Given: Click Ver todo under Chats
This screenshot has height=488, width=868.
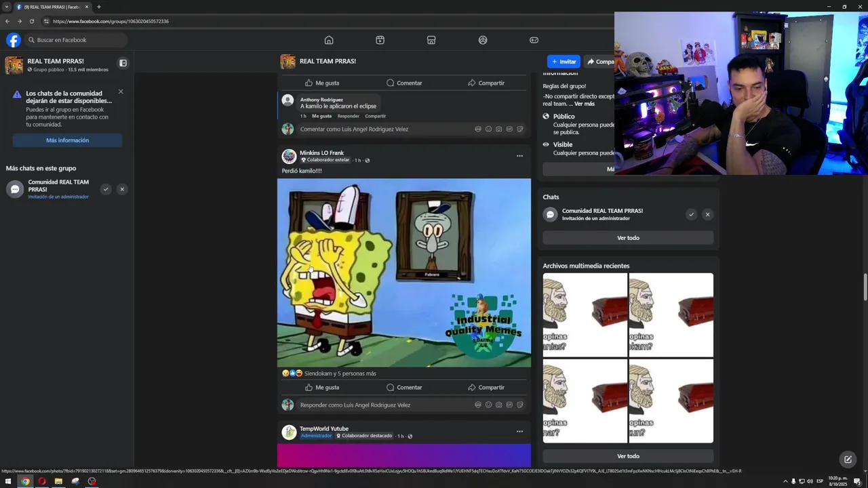Looking at the screenshot, I should (x=628, y=238).
